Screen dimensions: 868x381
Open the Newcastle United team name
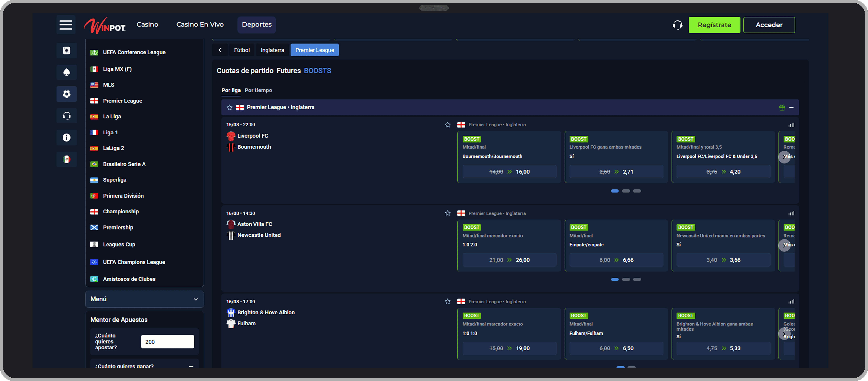[259, 235]
